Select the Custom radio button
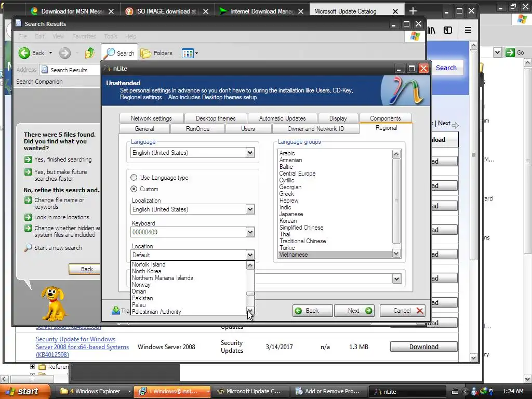Image resolution: width=532 pixels, height=399 pixels. (x=134, y=189)
